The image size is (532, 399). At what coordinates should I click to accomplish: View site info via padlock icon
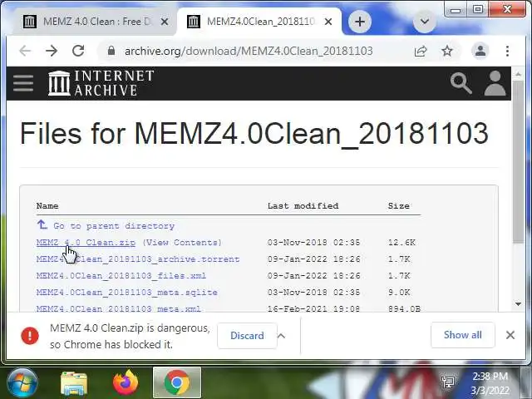coord(111,51)
